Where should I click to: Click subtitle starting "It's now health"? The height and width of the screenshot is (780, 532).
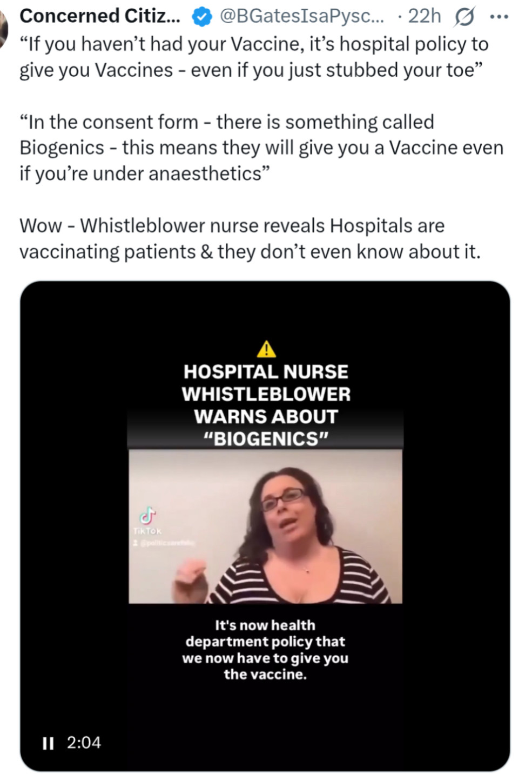[265, 650]
